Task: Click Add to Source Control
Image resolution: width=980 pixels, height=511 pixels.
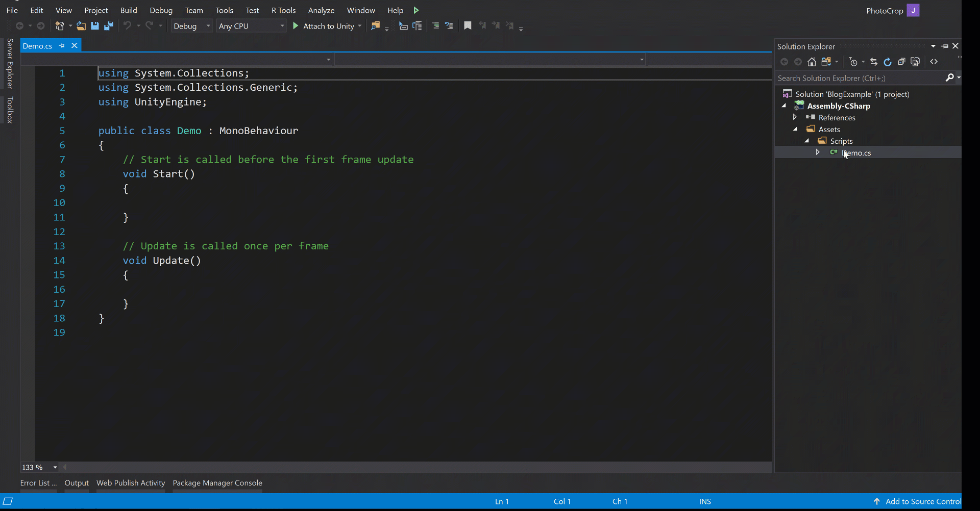Action: [x=918, y=501]
